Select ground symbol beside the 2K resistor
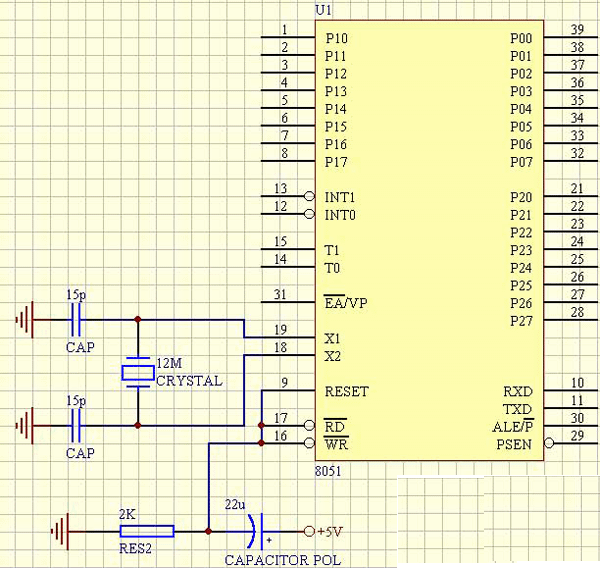600x568 pixels. point(60,532)
